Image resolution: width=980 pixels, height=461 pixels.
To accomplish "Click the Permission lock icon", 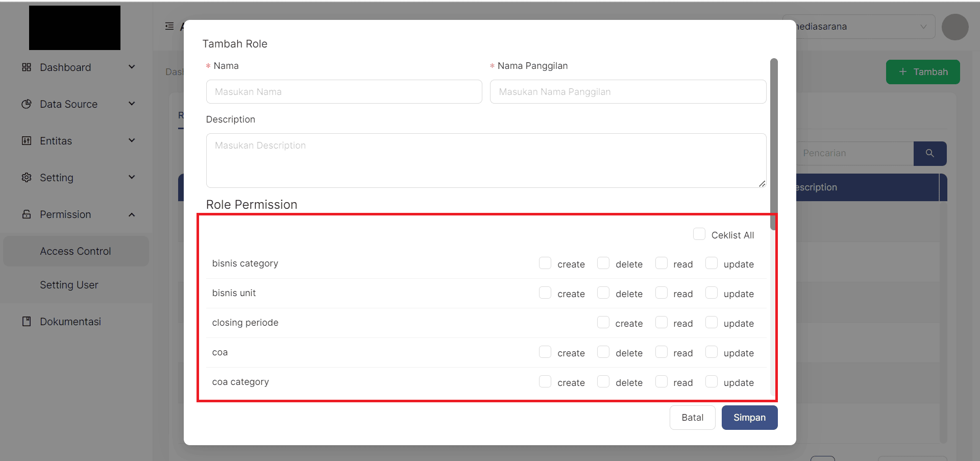I will pyautogui.click(x=27, y=214).
